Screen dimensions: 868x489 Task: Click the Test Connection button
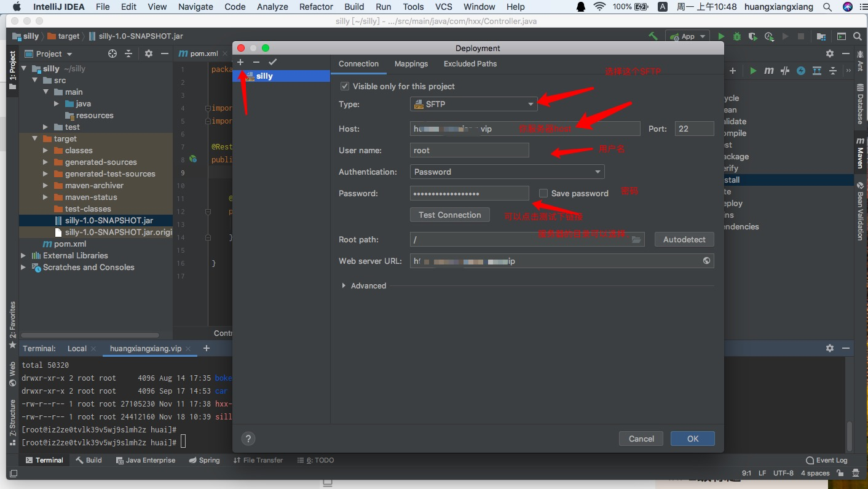[450, 215]
